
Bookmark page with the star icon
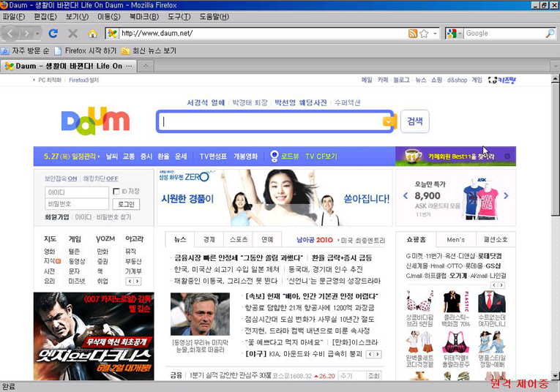[x=424, y=34]
